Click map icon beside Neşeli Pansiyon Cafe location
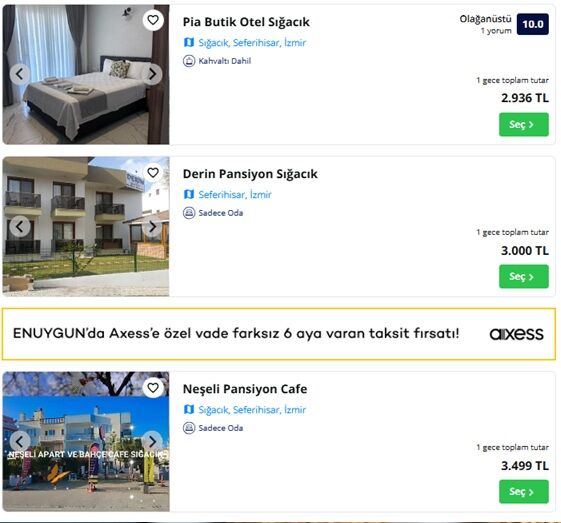Image resolution: width=561 pixels, height=523 pixels. [189, 410]
